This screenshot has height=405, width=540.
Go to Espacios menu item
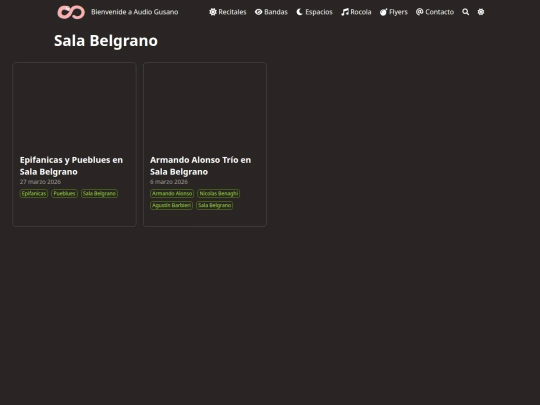(314, 12)
